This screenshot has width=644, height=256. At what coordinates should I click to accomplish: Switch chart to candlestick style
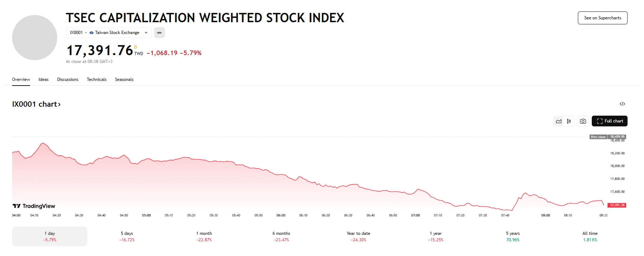[569, 121]
